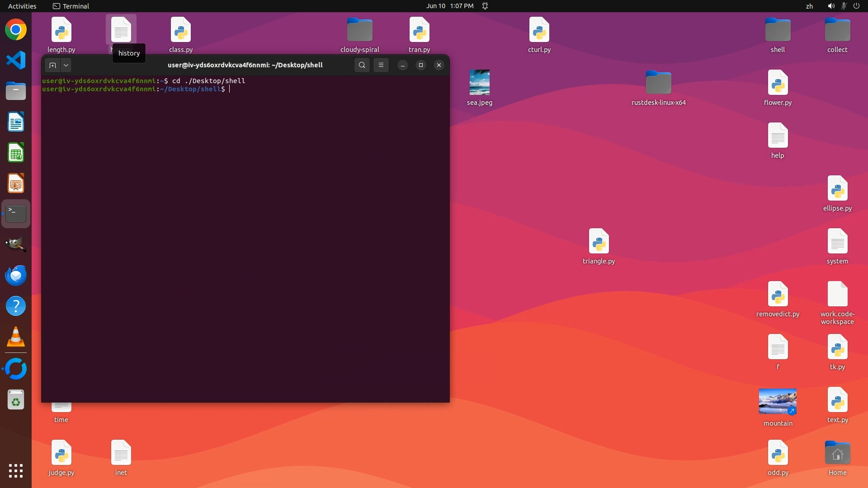Click the date and time clock
Viewport: 868px width, 488px height.
449,6
